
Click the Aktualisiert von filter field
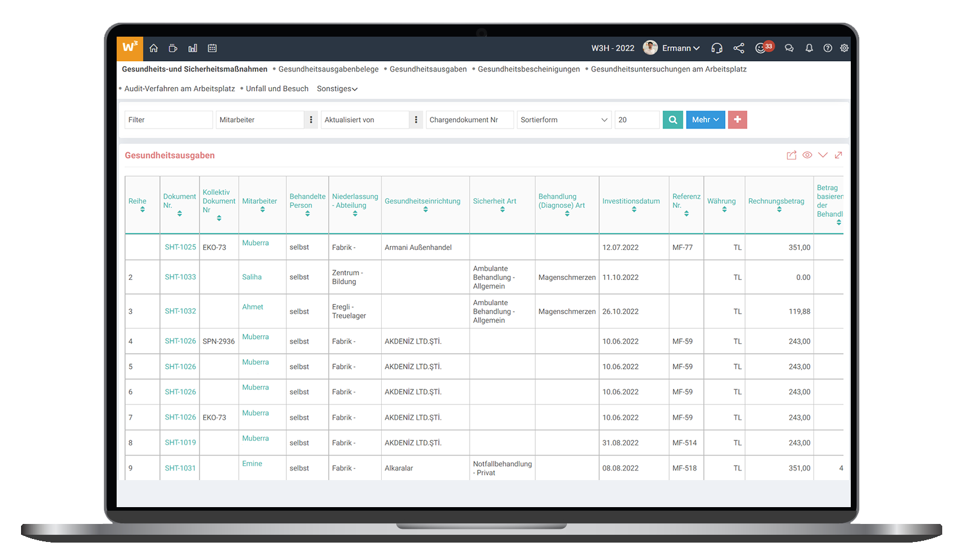366,120
